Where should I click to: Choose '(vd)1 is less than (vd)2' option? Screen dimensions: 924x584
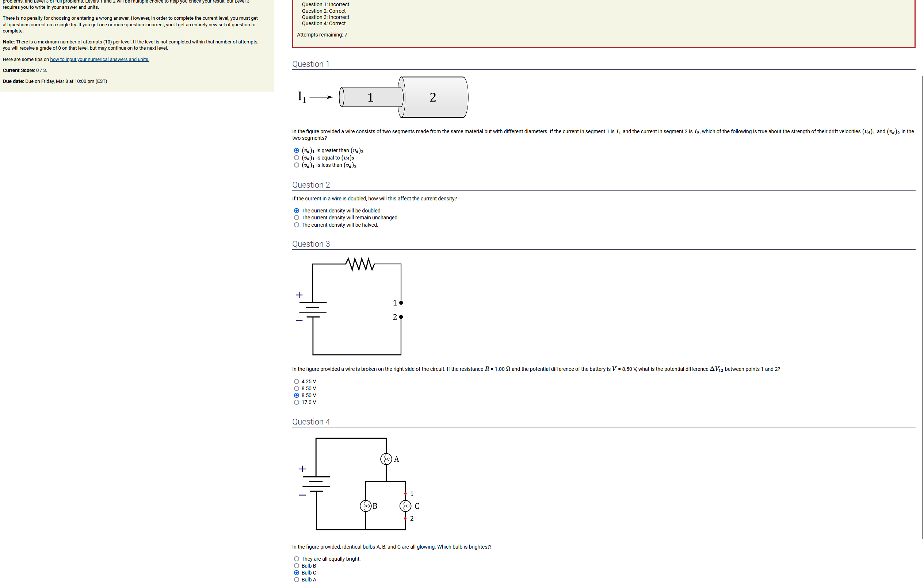point(296,165)
